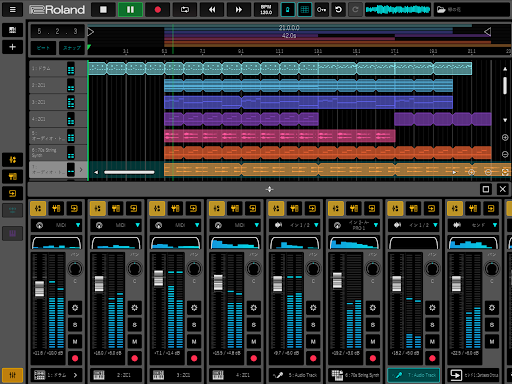Image resolution: width=512 pixels, height=384 pixels.
Task: Stop playback with the square stop button
Action: point(103,10)
